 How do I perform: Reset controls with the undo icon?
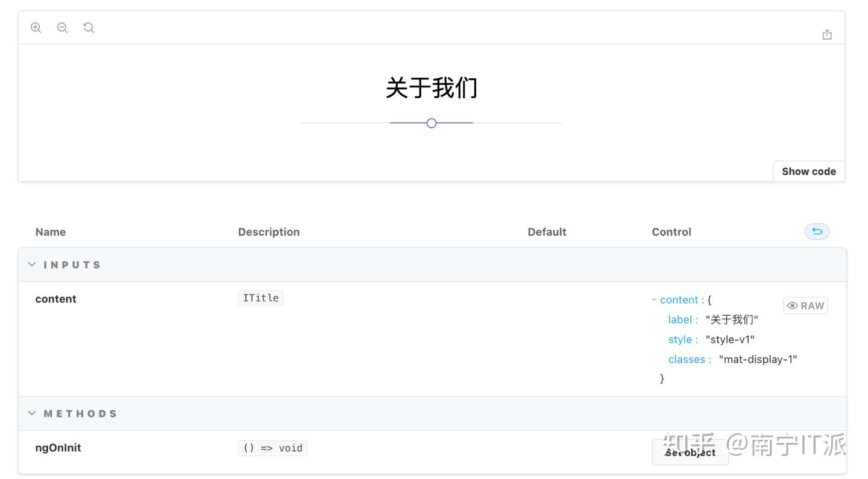click(x=817, y=231)
